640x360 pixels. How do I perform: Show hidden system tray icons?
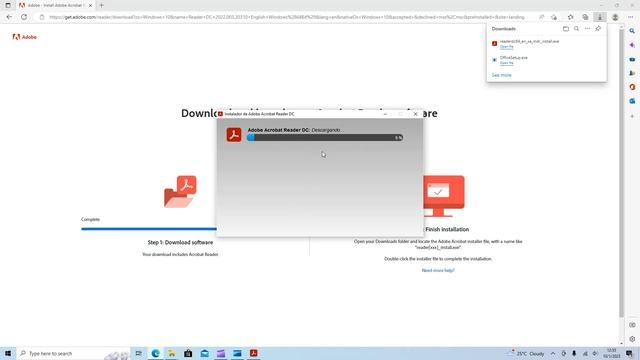coord(553,353)
